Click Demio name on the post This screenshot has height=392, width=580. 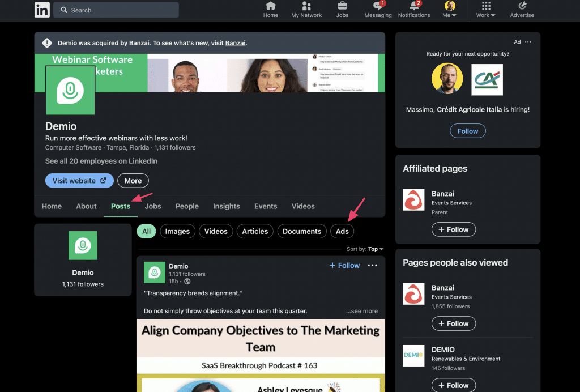[x=178, y=266]
